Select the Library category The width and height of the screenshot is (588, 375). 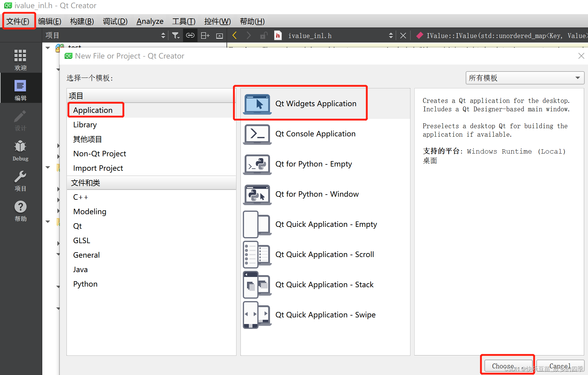(151, 125)
